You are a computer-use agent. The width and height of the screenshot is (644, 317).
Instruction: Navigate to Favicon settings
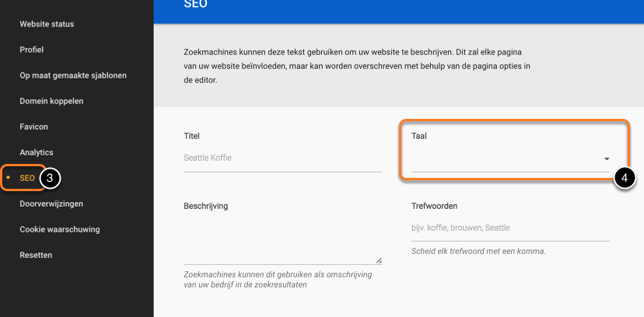point(36,127)
